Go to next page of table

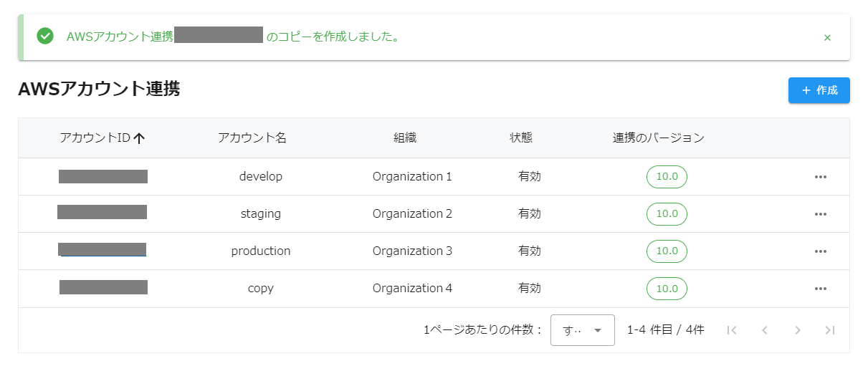798,330
